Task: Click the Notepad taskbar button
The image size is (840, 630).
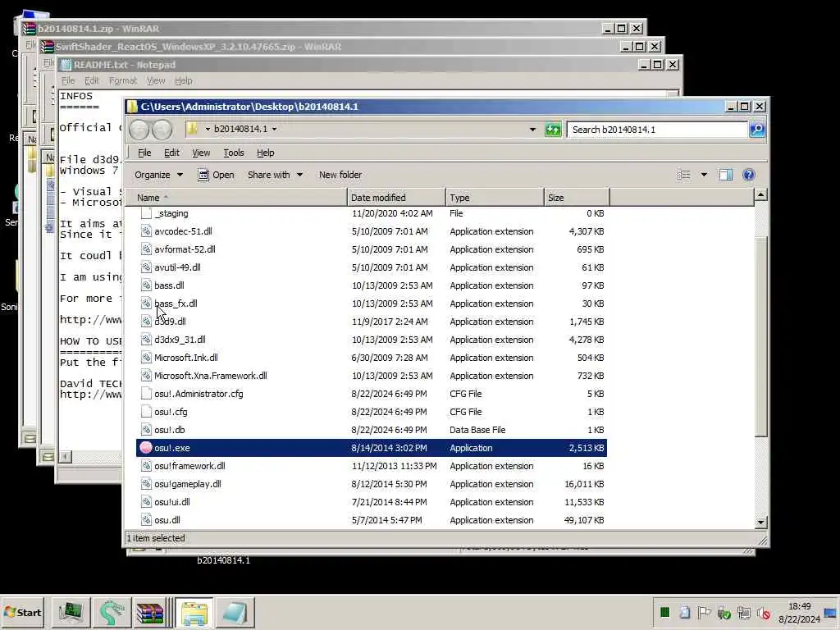Action: pyautogui.click(x=235, y=612)
